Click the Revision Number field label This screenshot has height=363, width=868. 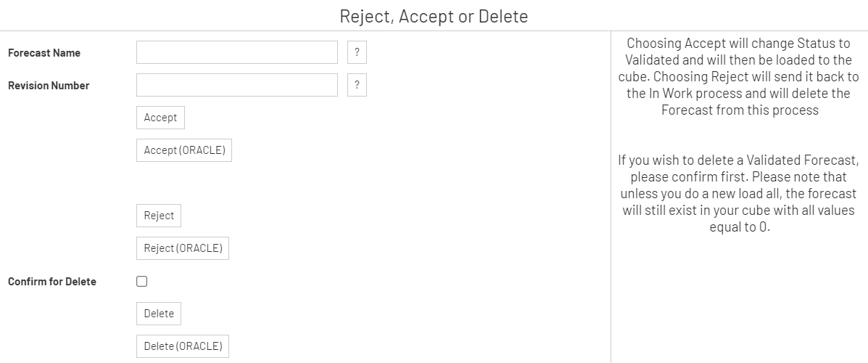pyautogui.click(x=49, y=86)
